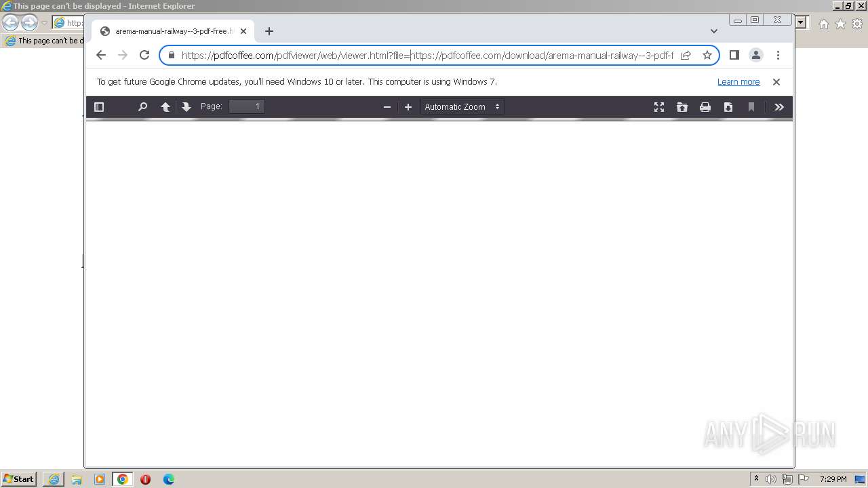The height and width of the screenshot is (488, 868).
Task: Open the Chrome three-dot menu
Action: [x=778, y=56]
